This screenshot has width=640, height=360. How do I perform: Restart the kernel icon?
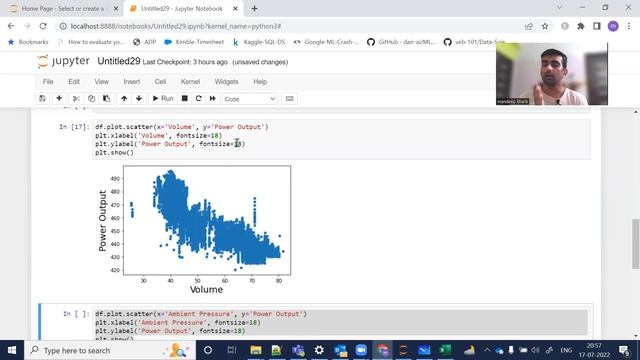(x=199, y=98)
